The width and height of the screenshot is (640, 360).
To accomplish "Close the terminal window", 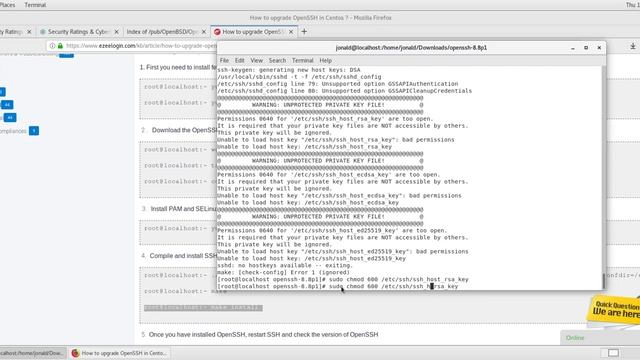I will pos(599,48).
